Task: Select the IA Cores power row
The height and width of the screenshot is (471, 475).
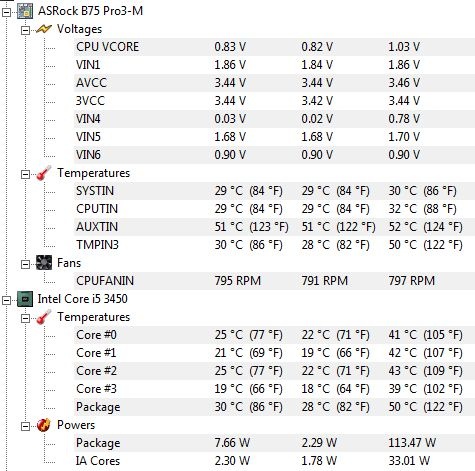Action: [x=274, y=461]
